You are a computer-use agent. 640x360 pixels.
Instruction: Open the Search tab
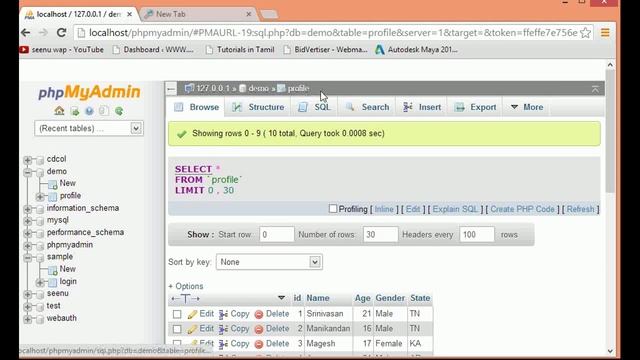(x=367, y=107)
